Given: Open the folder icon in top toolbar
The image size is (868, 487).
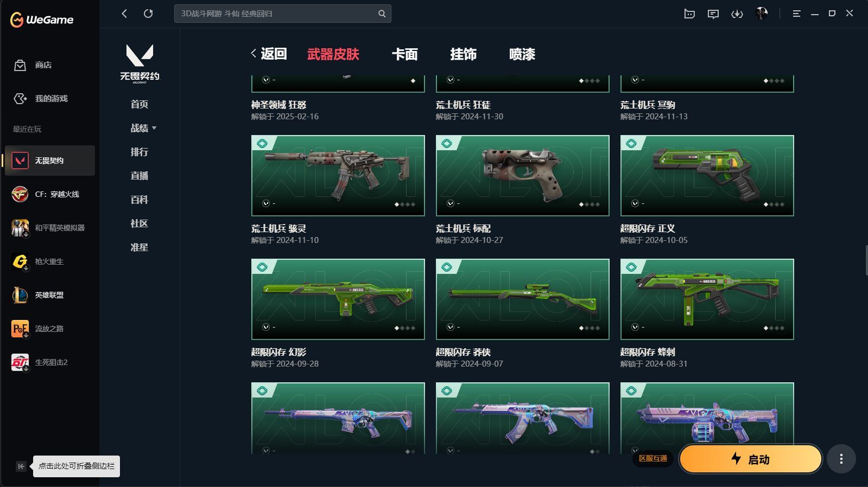Looking at the screenshot, I should pos(689,14).
